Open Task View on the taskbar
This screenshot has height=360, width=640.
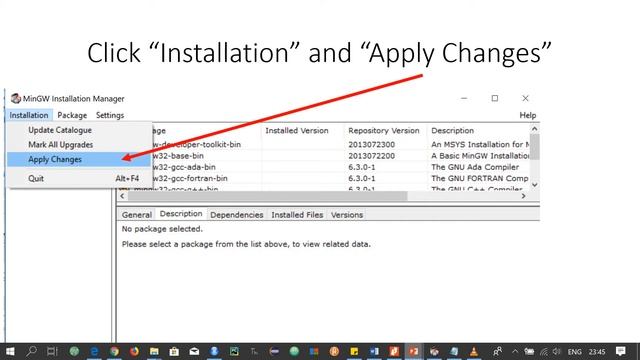click(x=52, y=351)
